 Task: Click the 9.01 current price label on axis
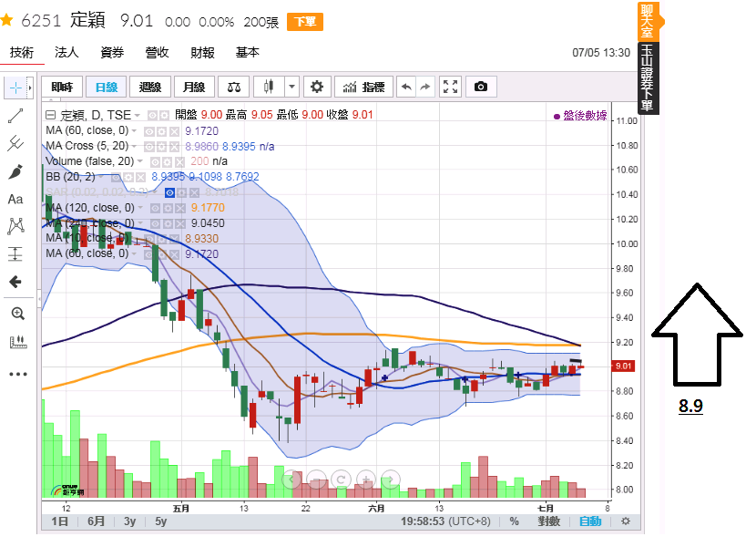[x=623, y=366]
